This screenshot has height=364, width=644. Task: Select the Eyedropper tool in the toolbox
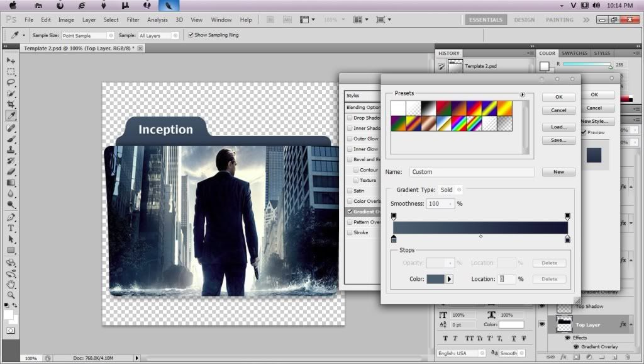coord(11,116)
